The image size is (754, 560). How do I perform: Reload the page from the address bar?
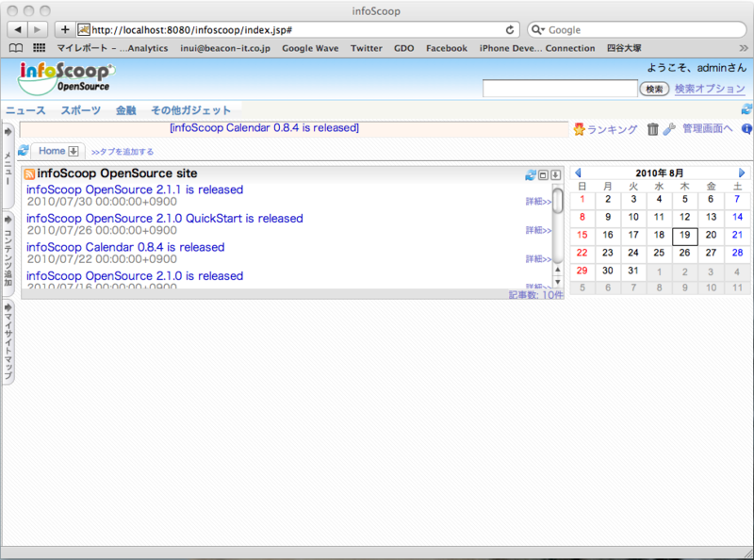click(510, 30)
